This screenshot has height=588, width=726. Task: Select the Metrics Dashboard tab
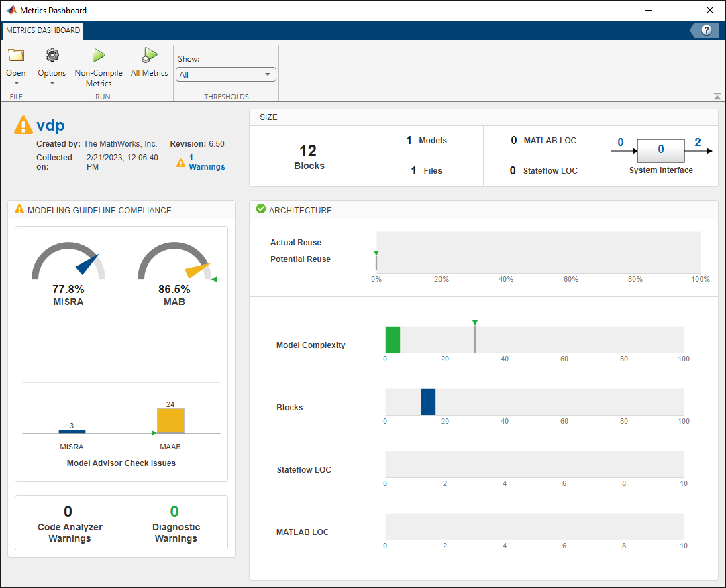point(43,30)
